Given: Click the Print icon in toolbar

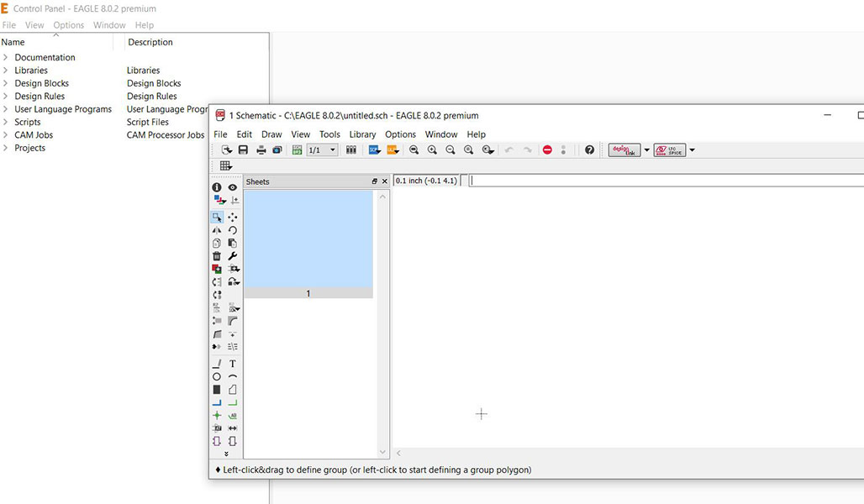Looking at the screenshot, I should 261,150.
